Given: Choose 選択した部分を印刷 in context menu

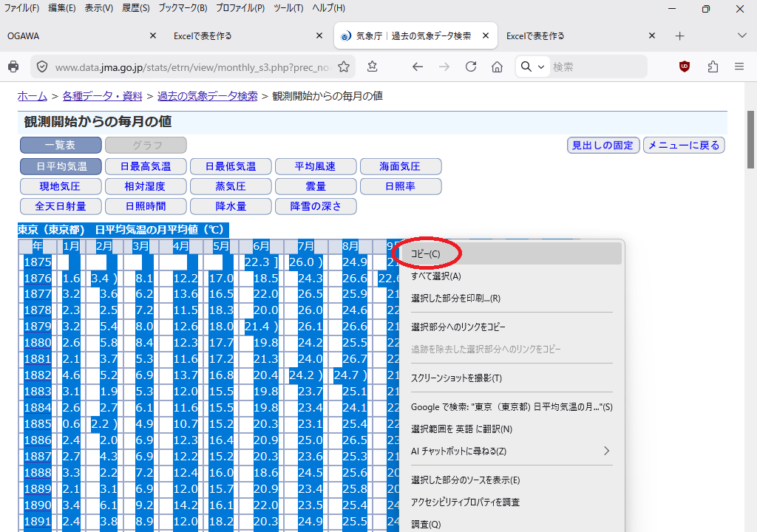Looking at the screenshot, I should pos(512,299).
